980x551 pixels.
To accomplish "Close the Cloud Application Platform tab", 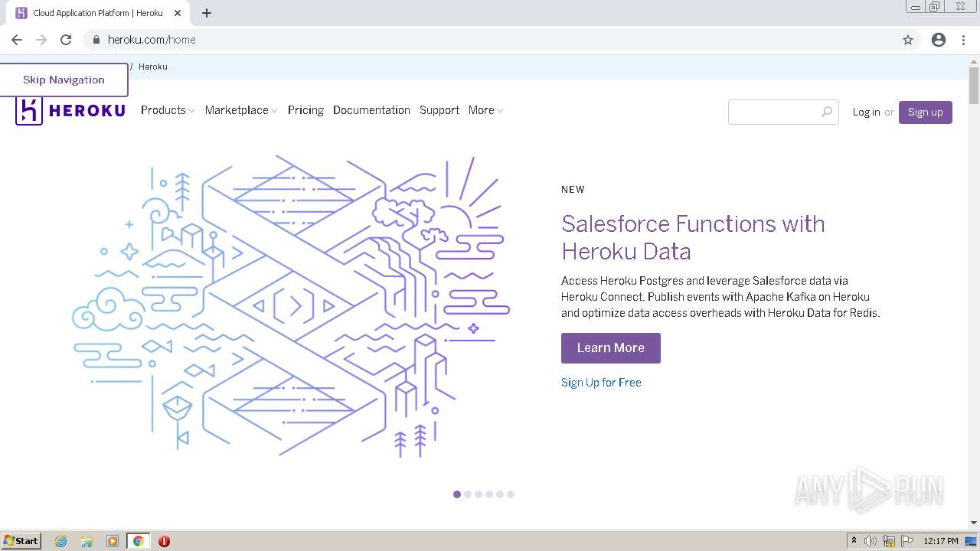I will [x=178, y=13].
